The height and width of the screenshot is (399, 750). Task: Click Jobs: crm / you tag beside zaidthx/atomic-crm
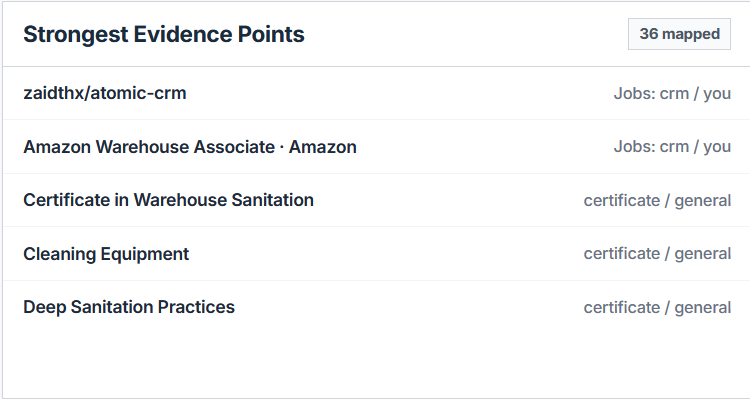(x=672, y=93)
